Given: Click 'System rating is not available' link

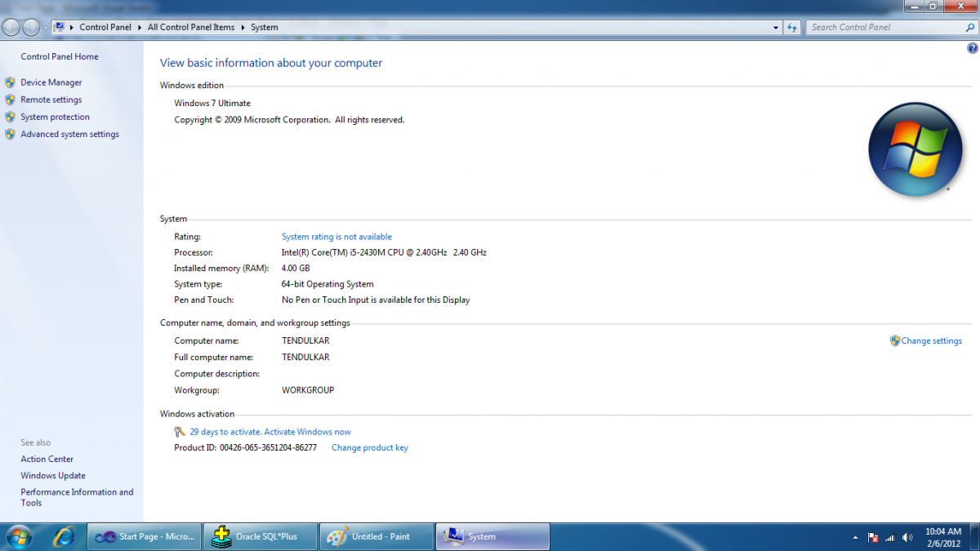Looking at the screenshot, I should (336, 237).
